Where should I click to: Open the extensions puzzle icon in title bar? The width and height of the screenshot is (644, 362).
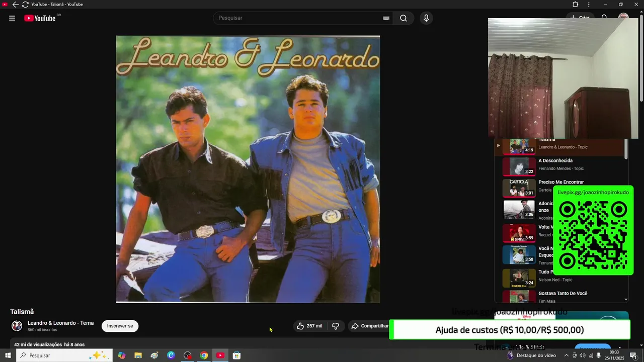pyautogui.click(x=576, y=5)
